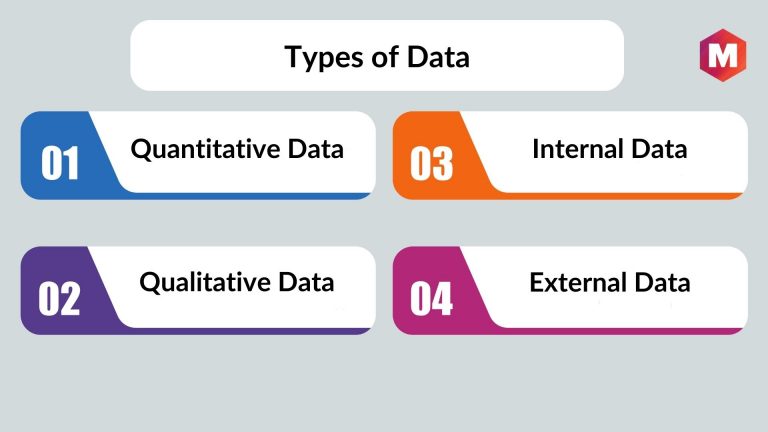Click the Quantitative Data label
Image resolution: width=768 pixels, height=432 pixels.
click(237, 149)
